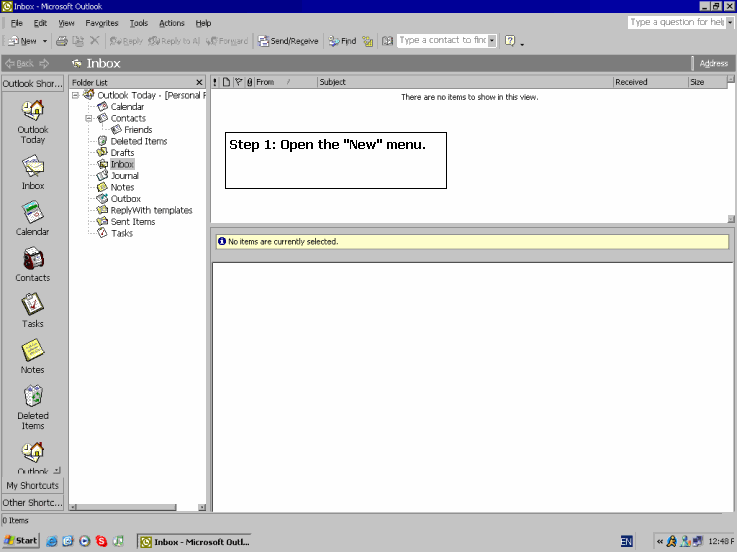Open the Favorites menu
The height and width of the screenshot is (552, 737).
tap(102, 23)
